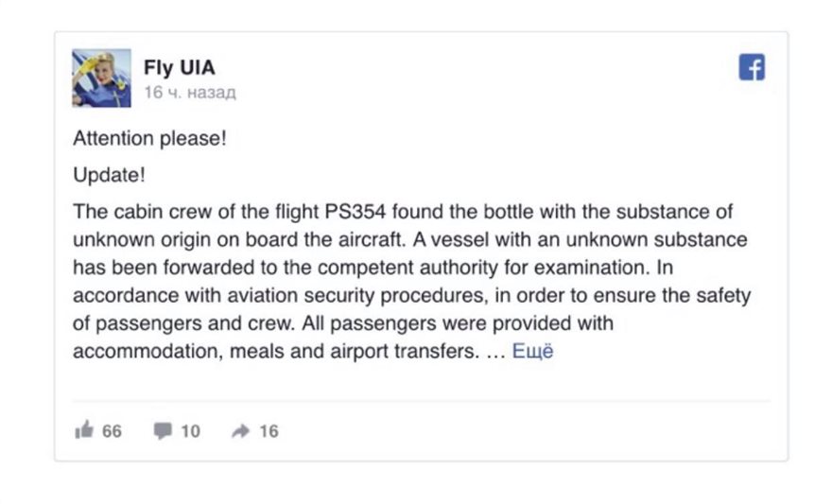This screenshot has height=504, width=832.
Task: Open the 10 comments count
Action: pos(190,431)
